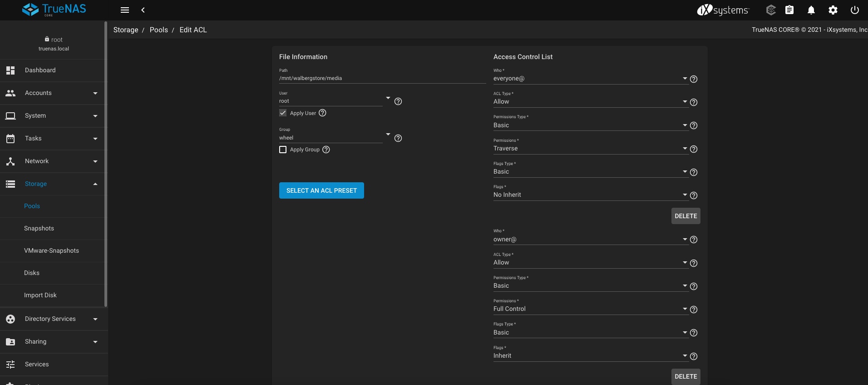
Task: Click the Services sliders icon
Action: (x=10, y=365)
